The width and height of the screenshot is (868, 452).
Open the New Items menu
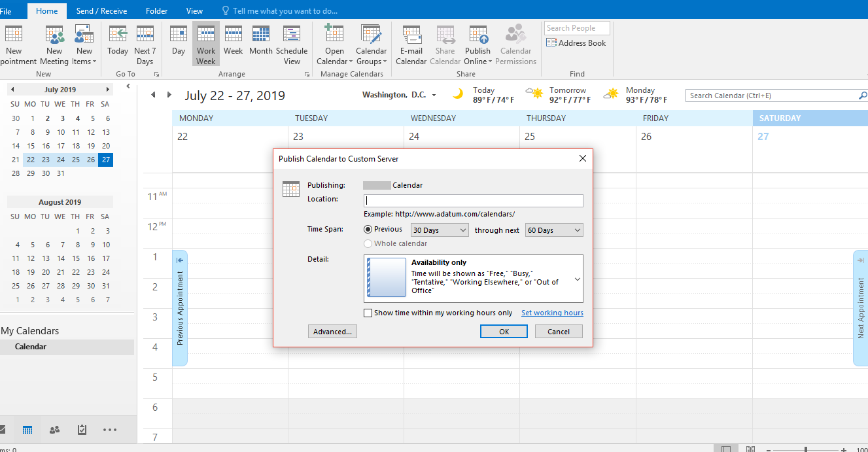(x=84, y=44)
